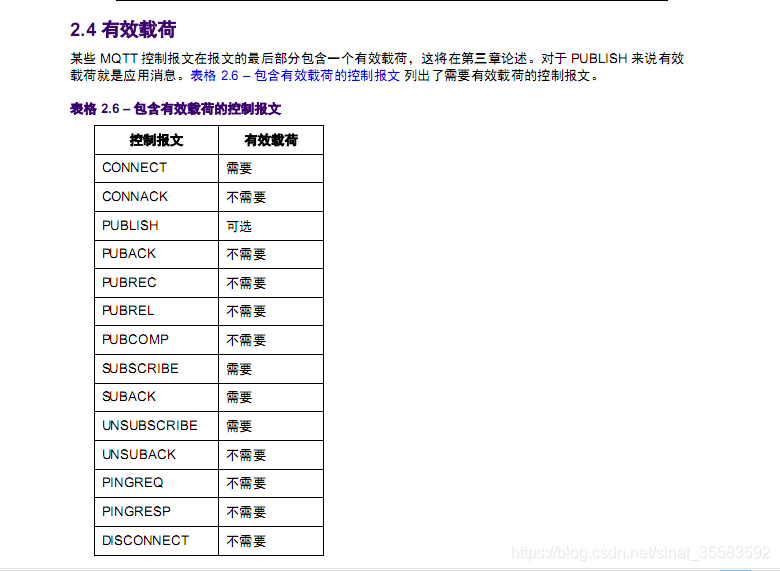Viewport: 780px width, 571px height.
Task: Click 需要 in the CONNECT row
Action: point(239,168)
